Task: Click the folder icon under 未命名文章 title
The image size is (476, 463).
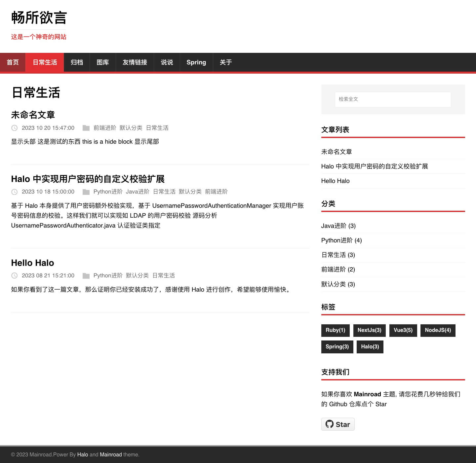Action: pos(86,128)
